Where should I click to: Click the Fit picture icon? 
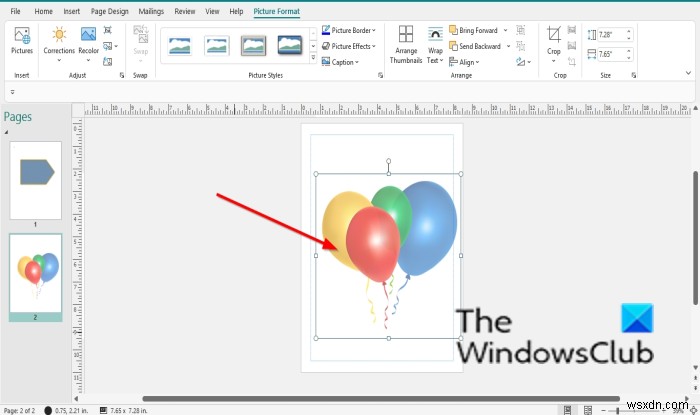click(572, 30)
